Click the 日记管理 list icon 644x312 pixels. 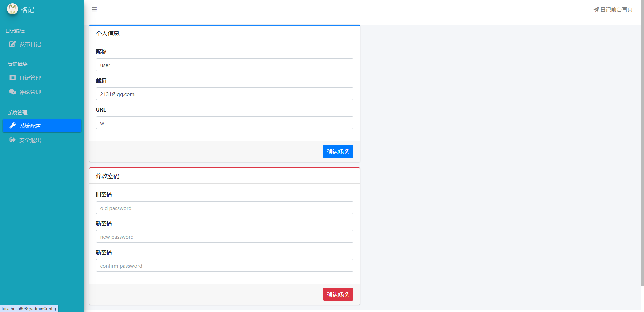coord(13,78)
